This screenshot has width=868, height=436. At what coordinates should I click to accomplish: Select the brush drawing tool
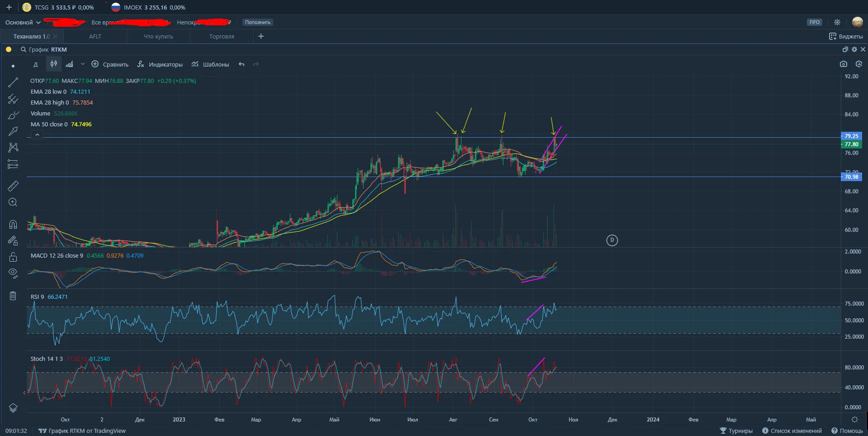13,115
